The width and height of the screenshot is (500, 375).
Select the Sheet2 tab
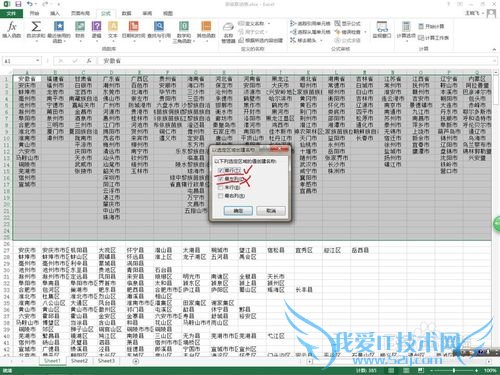coord(79,361)
